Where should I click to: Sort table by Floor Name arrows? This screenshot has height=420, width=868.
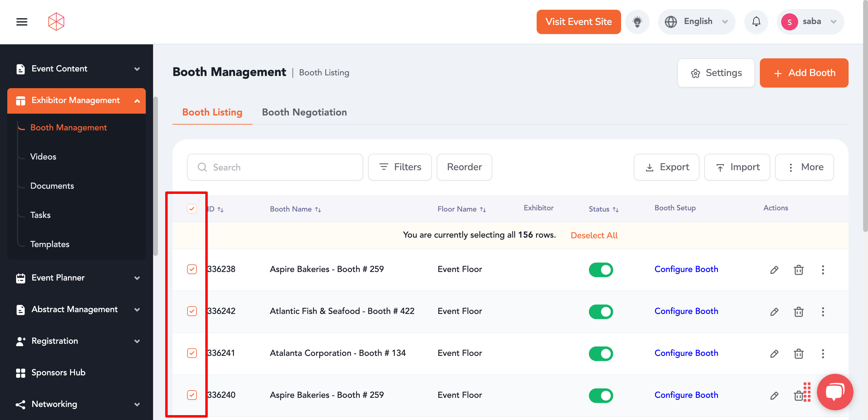[483, 209]
